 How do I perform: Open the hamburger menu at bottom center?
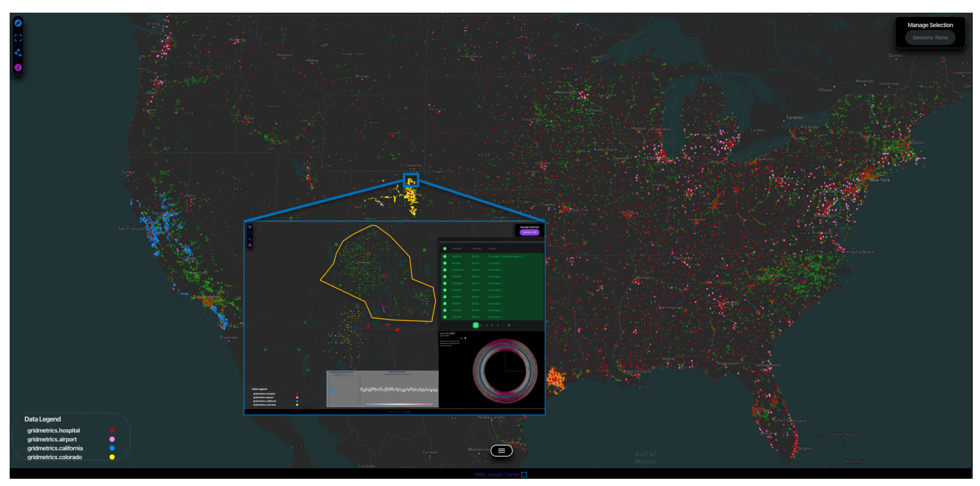pos(501,450)
